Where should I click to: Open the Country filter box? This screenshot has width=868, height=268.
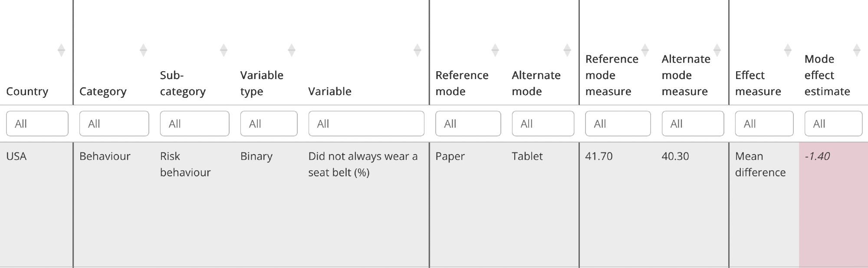pyautogui.click(x=37, y=124)
